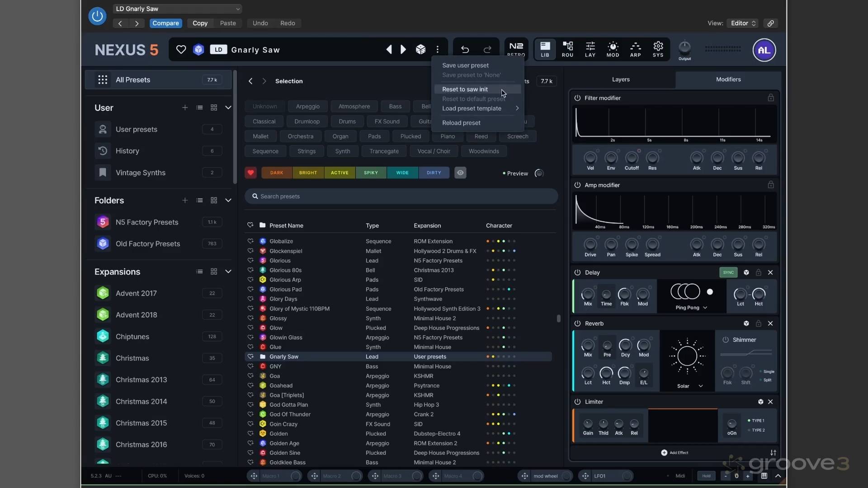
Task: Add a new User category with plus
Action: coord(185,108)
